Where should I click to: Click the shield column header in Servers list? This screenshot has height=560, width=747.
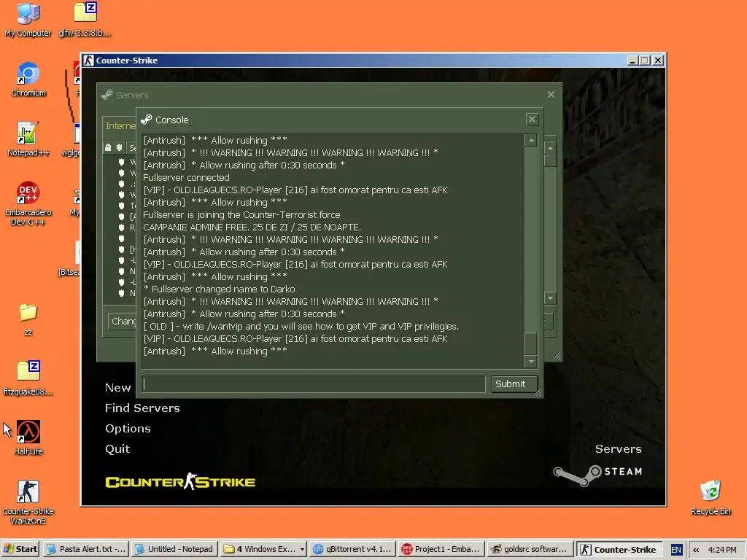coord(120,147)
